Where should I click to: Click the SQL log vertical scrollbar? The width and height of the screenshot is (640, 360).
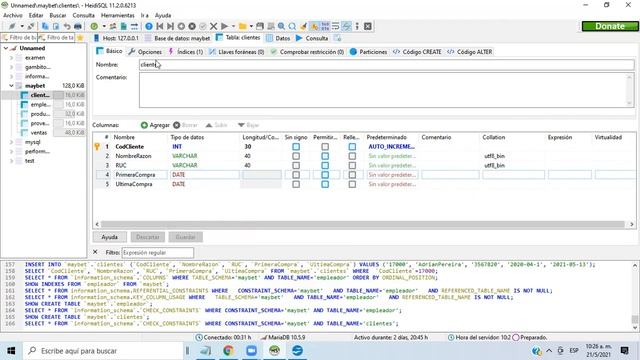[635, 319]
